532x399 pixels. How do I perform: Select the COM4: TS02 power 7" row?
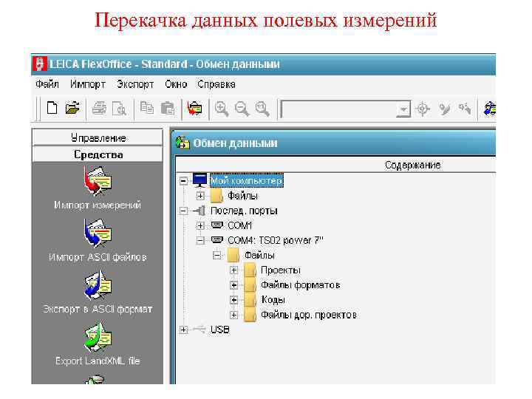(x=275, y=240)
